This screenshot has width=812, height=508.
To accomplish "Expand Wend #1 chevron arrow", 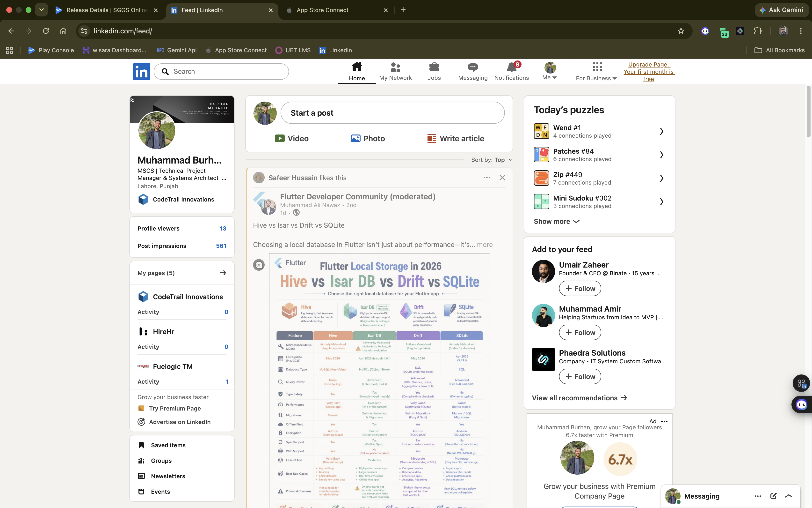I will coord(661,131).
